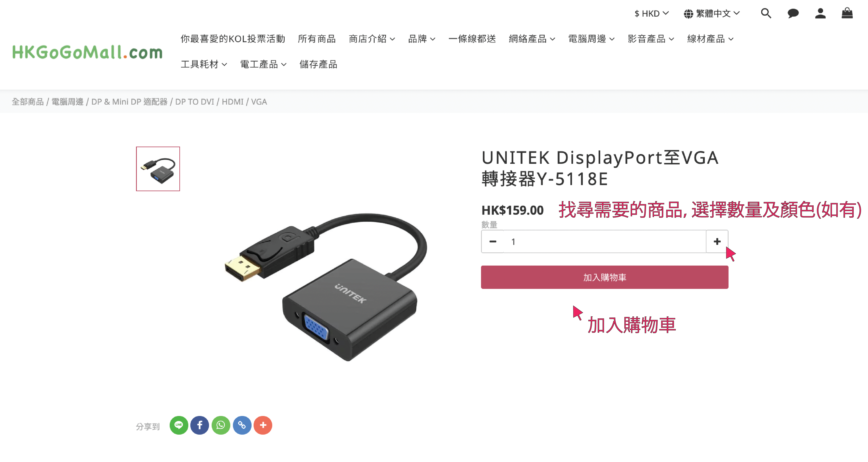Copy product link with chain icon
This screenshot has width=868, height=462.
pyautogui.click(x=242, y=425)
